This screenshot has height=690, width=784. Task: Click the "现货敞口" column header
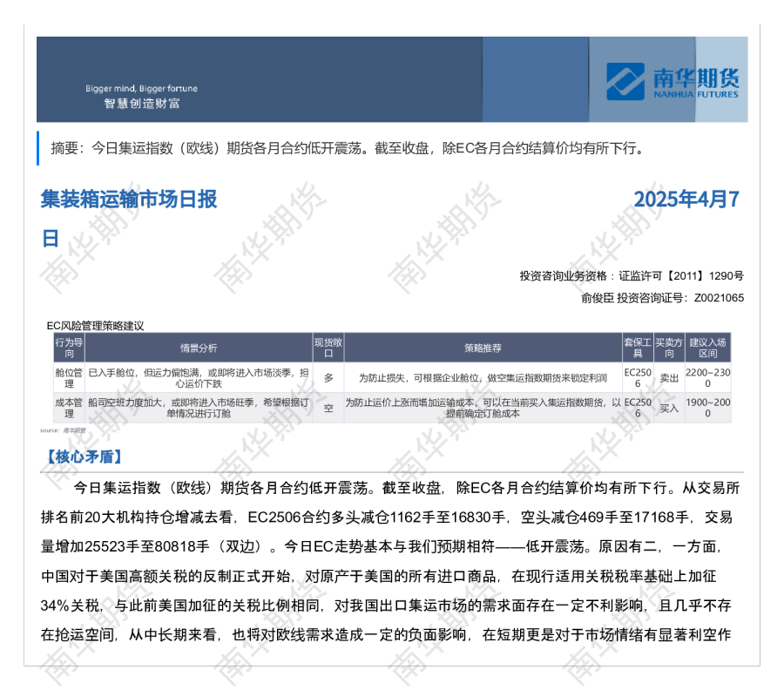click(x=328, y=348)
